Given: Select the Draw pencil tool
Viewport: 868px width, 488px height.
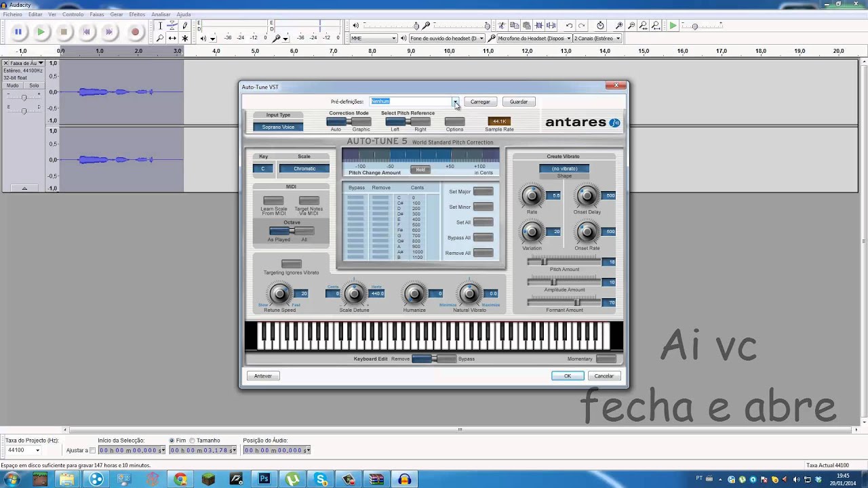Looking at the screenshot, I should click(x=184, y=26).
